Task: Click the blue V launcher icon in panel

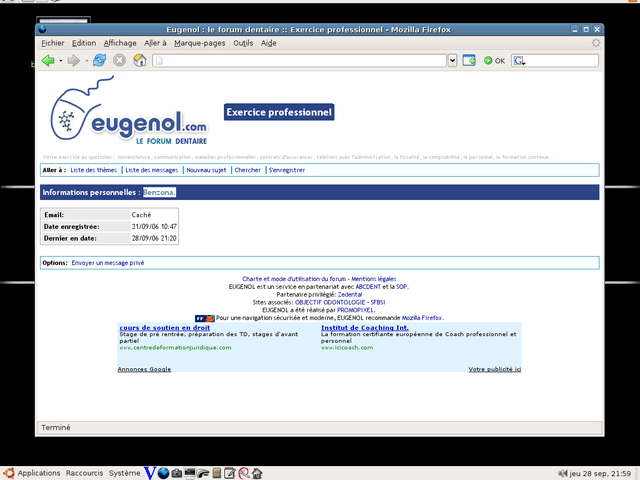Action: coord(150,473)
